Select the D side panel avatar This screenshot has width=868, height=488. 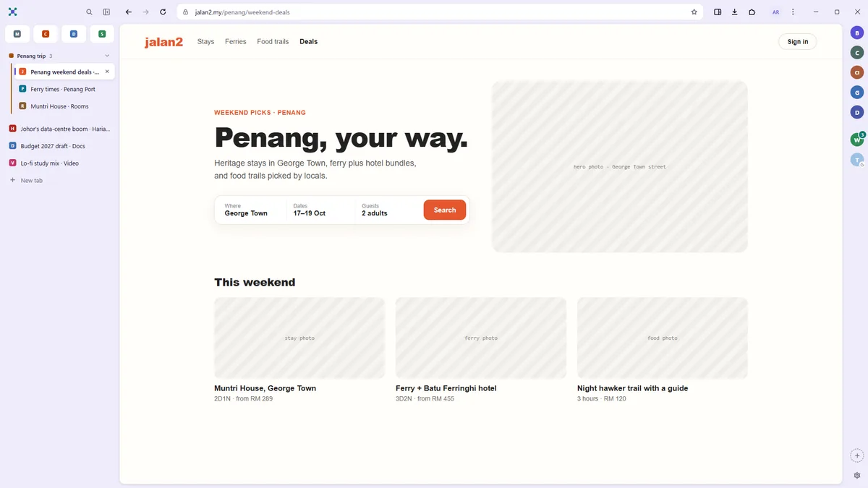coord(857,112)
